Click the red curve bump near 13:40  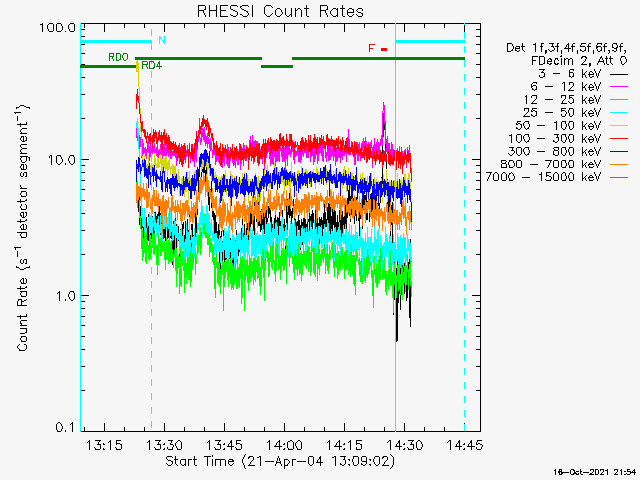[x=204, y=121]
